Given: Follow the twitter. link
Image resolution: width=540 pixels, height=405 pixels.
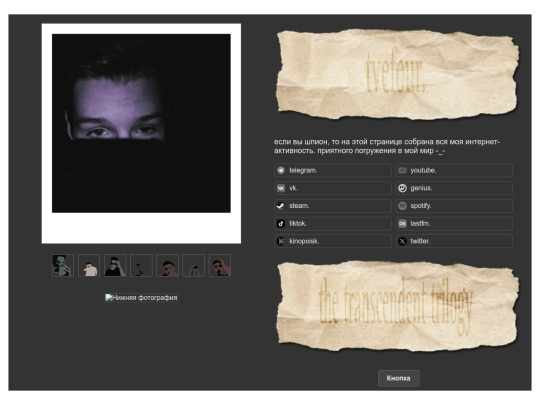Looking at the screenshot, I should pos(454,241).
